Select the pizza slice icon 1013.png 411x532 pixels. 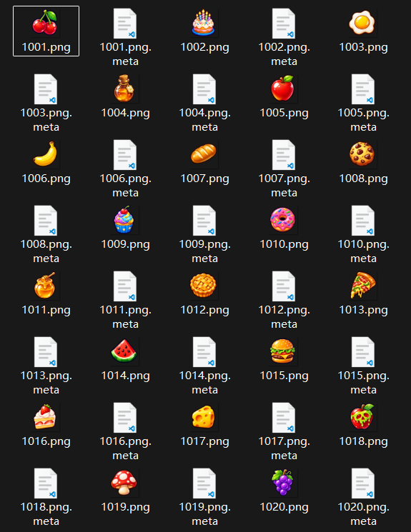362,286
